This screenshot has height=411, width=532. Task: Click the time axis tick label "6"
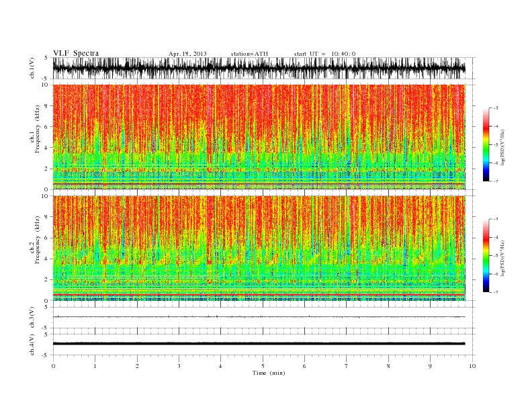coord(304,366)
